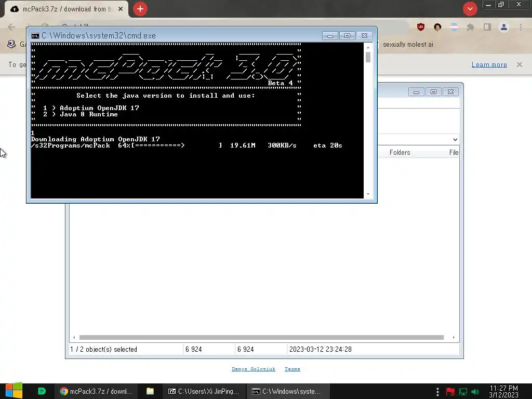Open the Denys Golotiuk link
The image size is (532, 399).
click(254, 369)
